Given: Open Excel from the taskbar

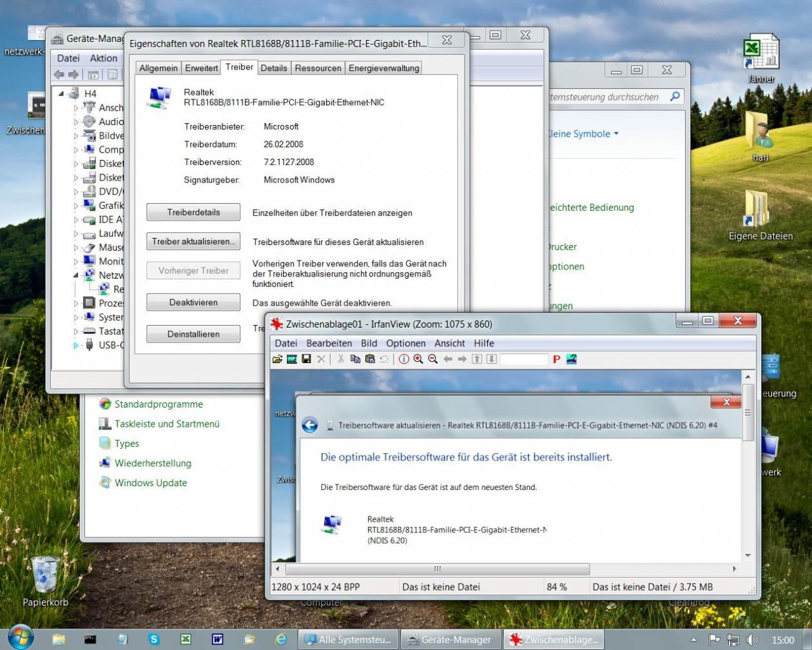Looking at the screenshot, I should click(186, 639).
